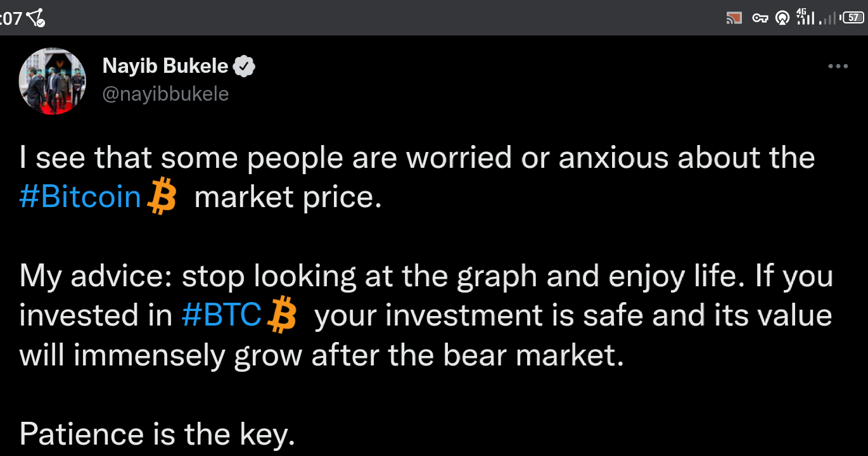Tap the location check icon beside the clock
Image resolution: width=868 pixels, height=456 pixels.
pos(36,18)
